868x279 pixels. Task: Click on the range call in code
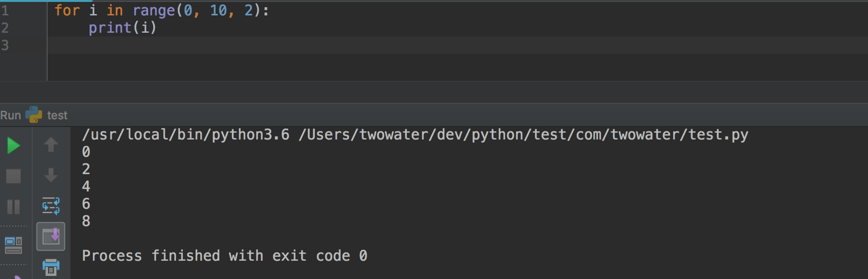pos(153,11)
